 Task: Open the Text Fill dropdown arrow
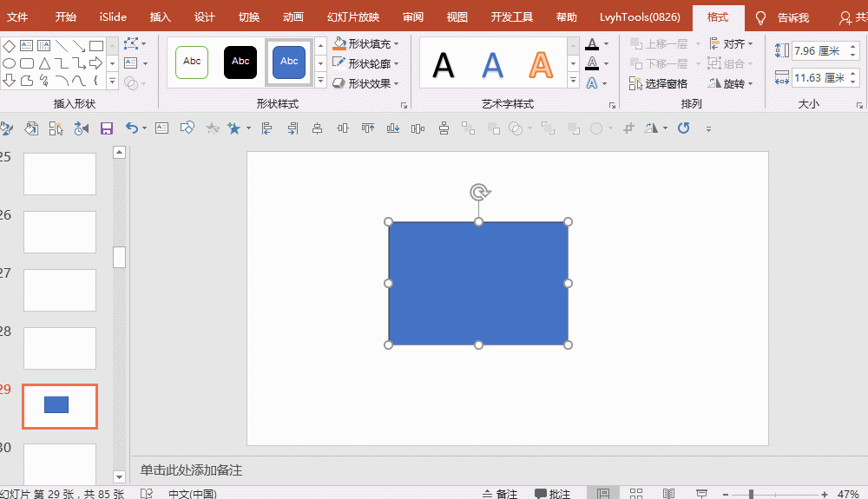pyautogui.click(x=606, y=43)
